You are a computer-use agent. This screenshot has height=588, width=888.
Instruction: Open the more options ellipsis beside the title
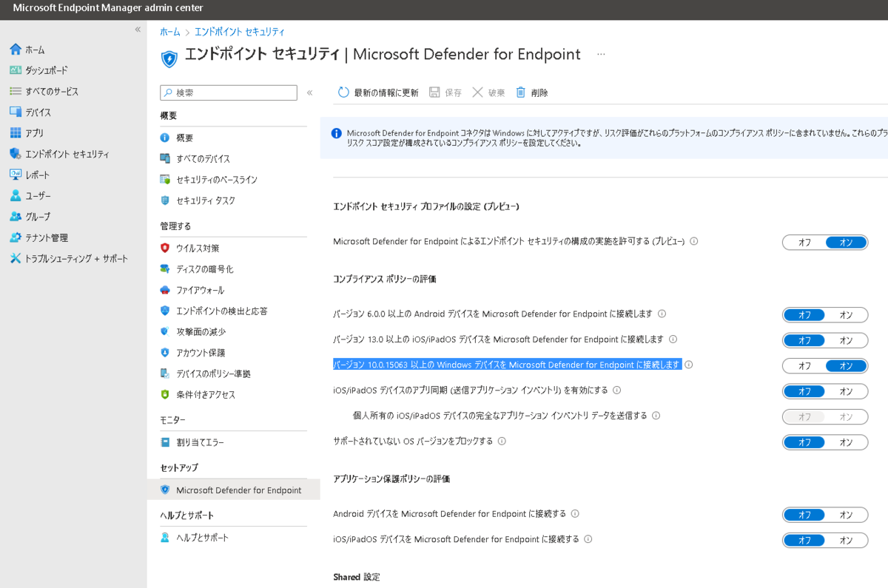(x=601, y=54)
